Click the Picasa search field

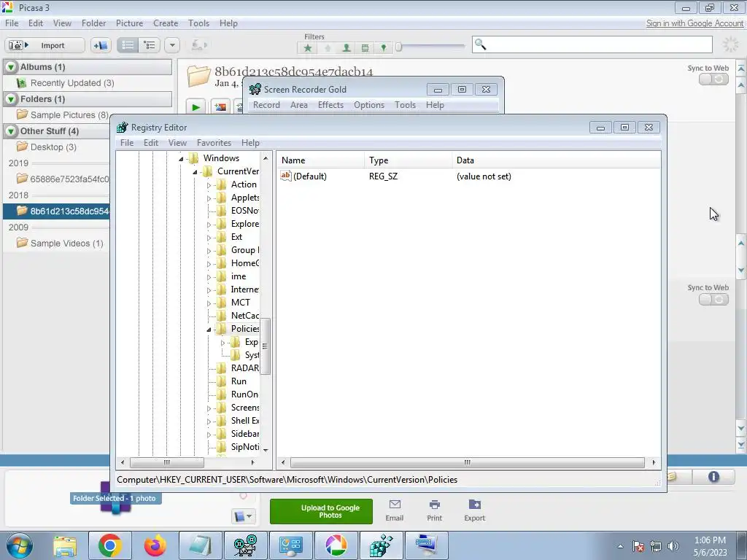point(592,44)
